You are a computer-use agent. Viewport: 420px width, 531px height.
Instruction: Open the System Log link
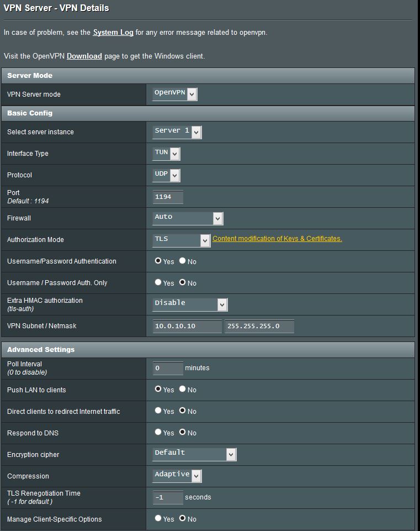point(113,33)
